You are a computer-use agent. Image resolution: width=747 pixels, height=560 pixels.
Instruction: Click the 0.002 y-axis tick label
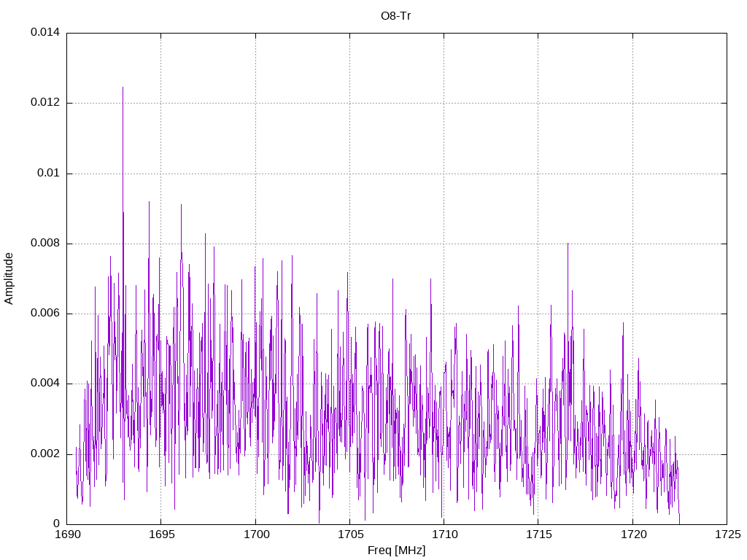[45, 454]
